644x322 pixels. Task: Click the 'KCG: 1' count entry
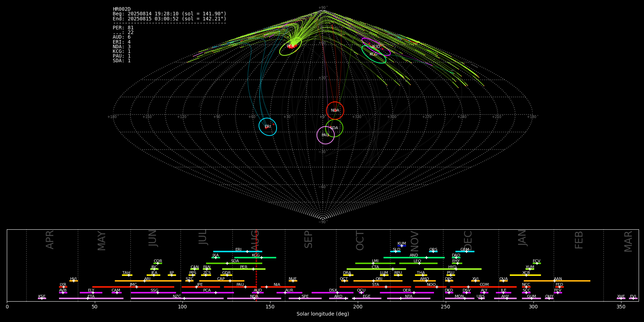click(x=122, y=52)
